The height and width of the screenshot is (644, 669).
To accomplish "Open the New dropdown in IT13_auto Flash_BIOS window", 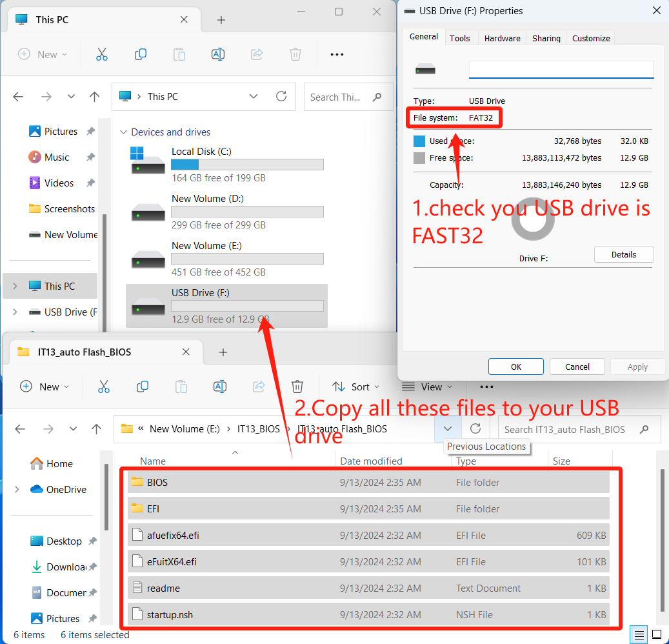I will [x=43, y=387].
